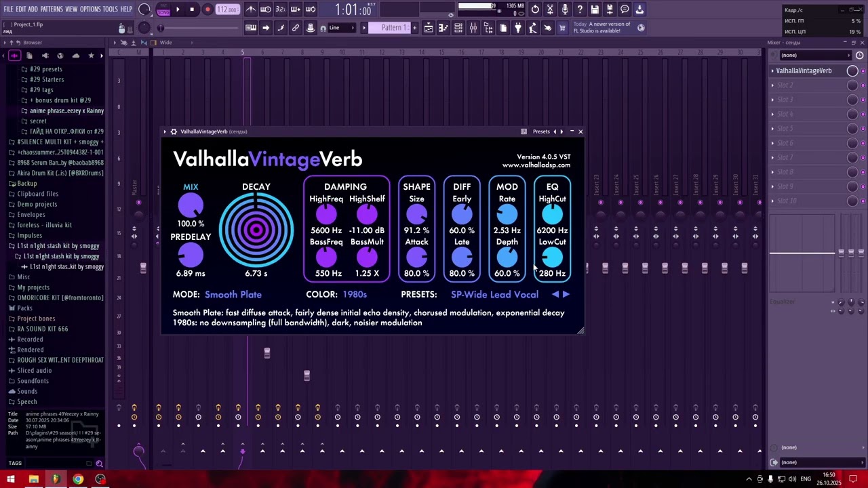Open the FILE menu
Screen dimensions: 868x488
(8, 9)
